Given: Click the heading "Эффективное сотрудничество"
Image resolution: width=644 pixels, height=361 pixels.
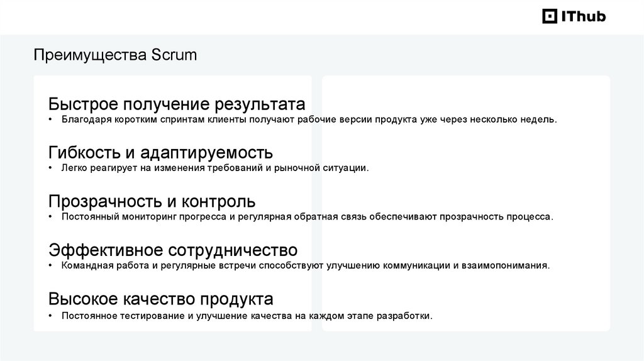Looking at the screenshot, I should coord(173,250).
